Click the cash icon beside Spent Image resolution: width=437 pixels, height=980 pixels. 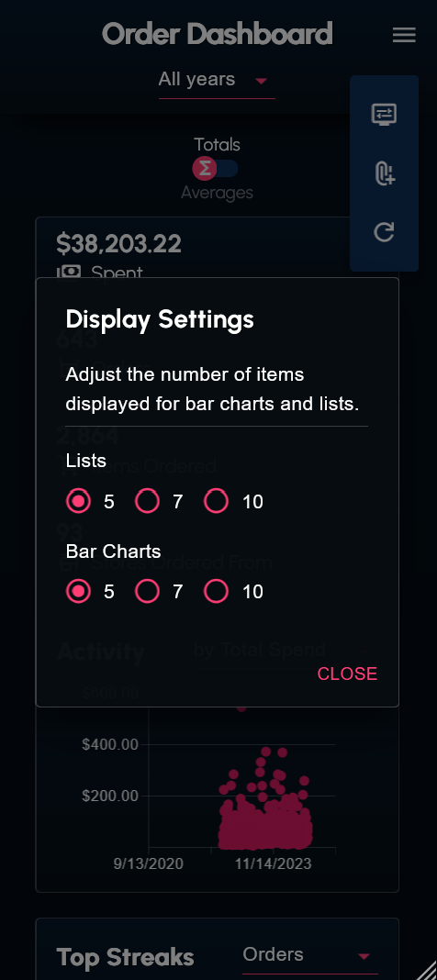pyautogui.click(x=69, y=273)
